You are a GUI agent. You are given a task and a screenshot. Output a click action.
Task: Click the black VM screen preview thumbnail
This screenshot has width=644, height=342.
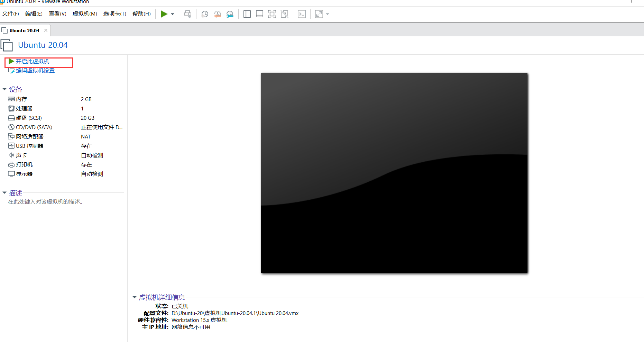pyautogui.click(x=394, y=173)
